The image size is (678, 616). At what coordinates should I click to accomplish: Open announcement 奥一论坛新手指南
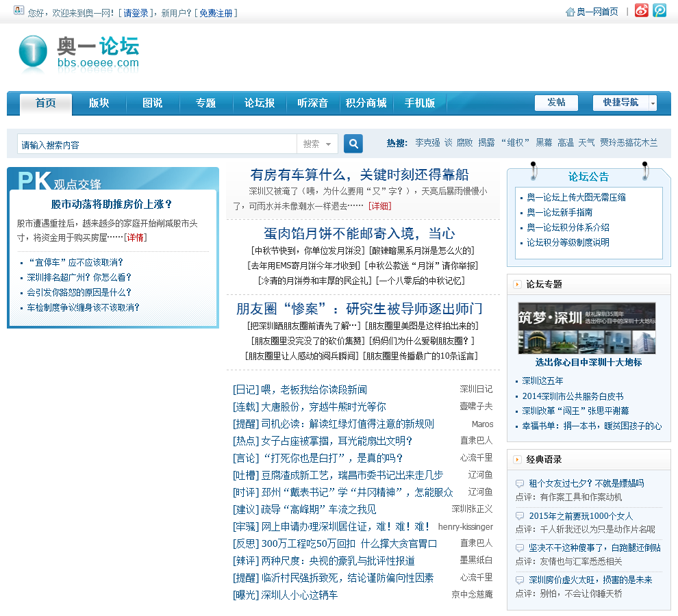click(560, 213)
